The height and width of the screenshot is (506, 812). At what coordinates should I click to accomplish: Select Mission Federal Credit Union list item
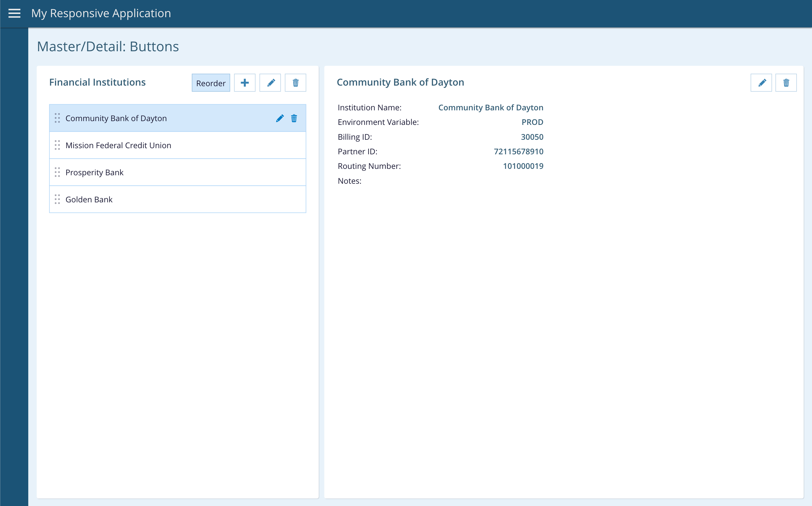point(118,146)
